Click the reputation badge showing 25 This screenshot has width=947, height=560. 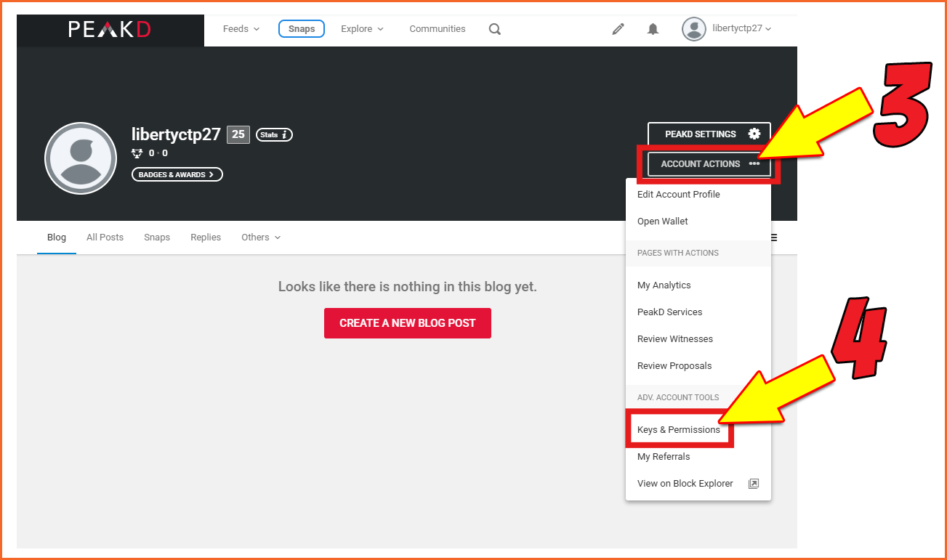pyautogui.click(x=238, y=134)
